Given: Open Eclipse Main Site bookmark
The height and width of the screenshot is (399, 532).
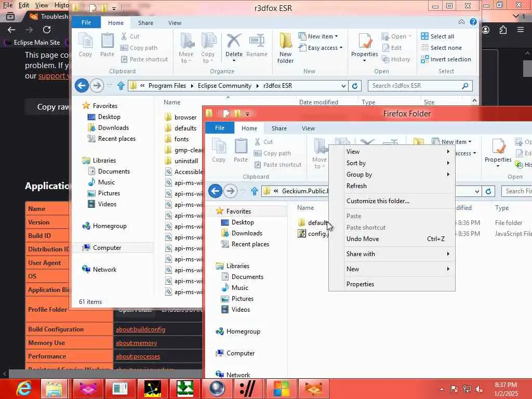Looking at the screenshot, I should (x=32, y=43).
